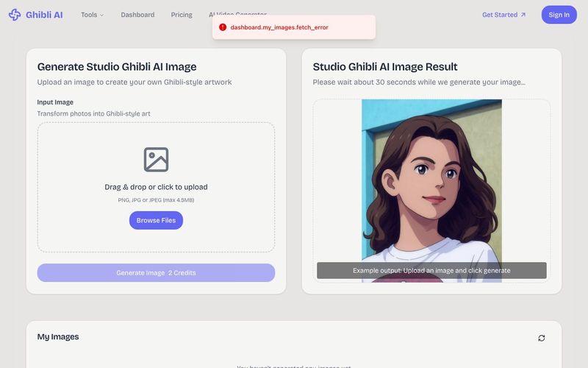Image resolution: width=588 pixels, height=368 pixels.
Task: Go to the Dashboard page
Action: tap(137, 15)
